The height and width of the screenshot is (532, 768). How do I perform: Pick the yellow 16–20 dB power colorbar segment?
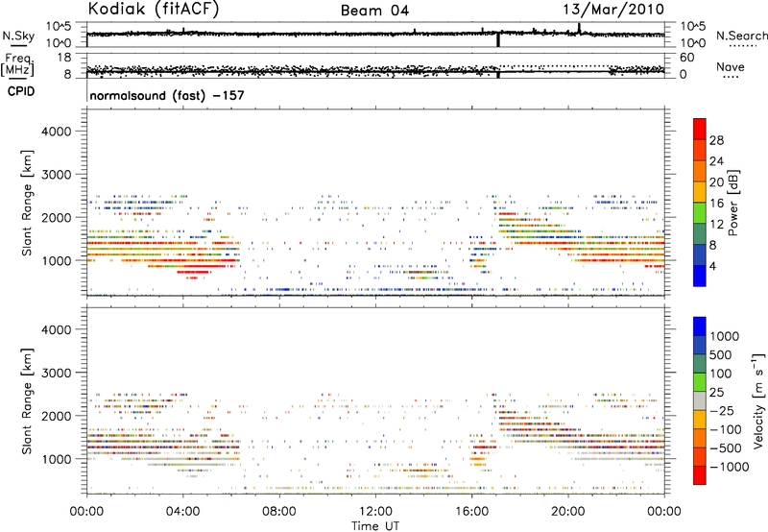(x=700, y=192)
